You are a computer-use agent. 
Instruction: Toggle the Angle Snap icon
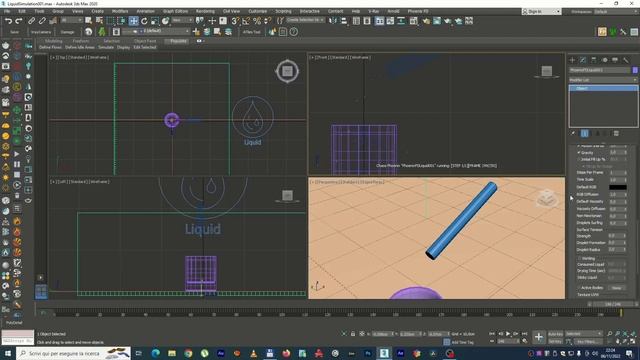point(246,20)
